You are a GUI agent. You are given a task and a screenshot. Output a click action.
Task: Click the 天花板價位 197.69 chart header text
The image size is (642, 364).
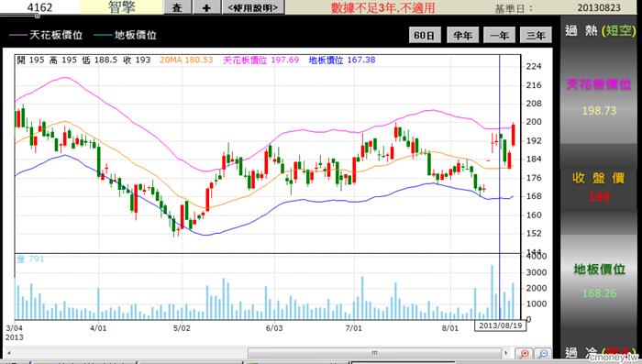(x=261, y=60)
